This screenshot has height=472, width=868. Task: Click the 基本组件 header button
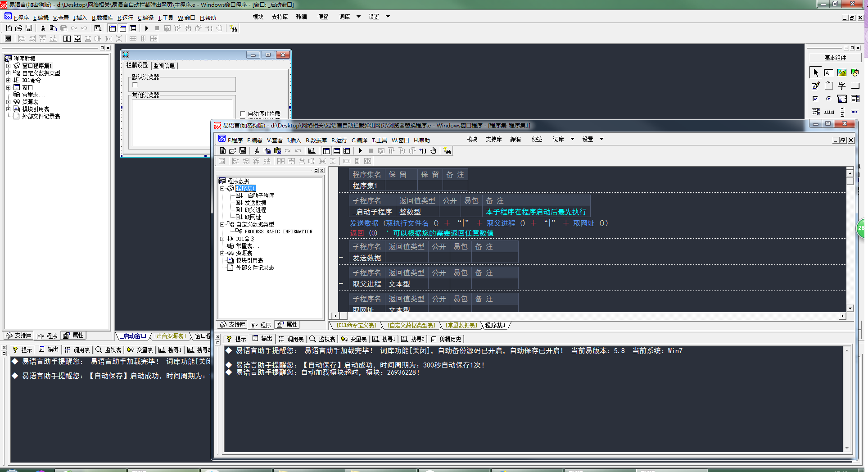point(835,58)
